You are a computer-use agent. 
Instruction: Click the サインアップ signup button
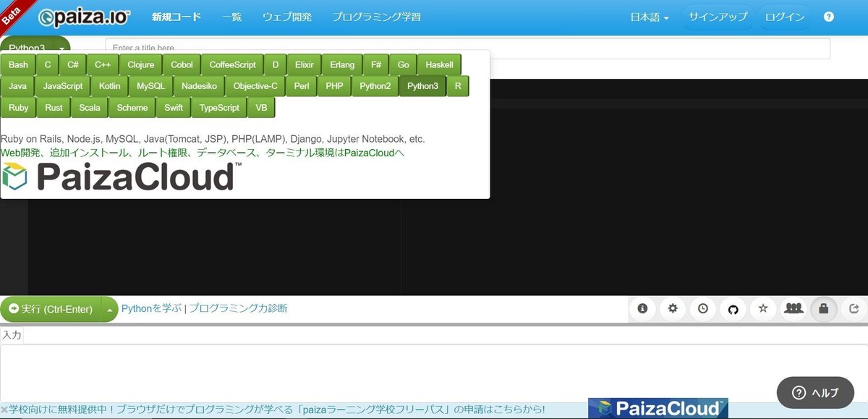pos(718,16)
